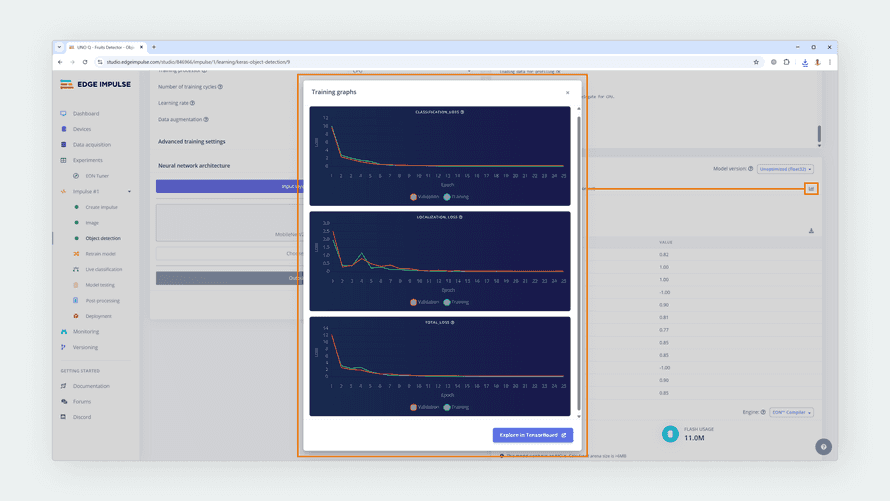This screenshot has width=890, height=501.
Task: Click the Flash usage round icon
Action: 670,434
